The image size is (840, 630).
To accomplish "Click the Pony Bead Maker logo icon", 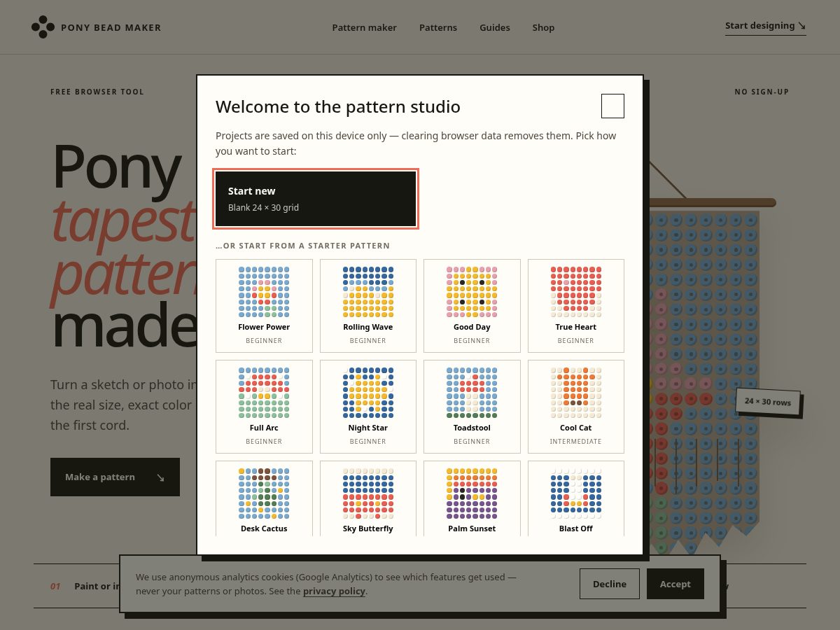I will [x=43, y=27].
